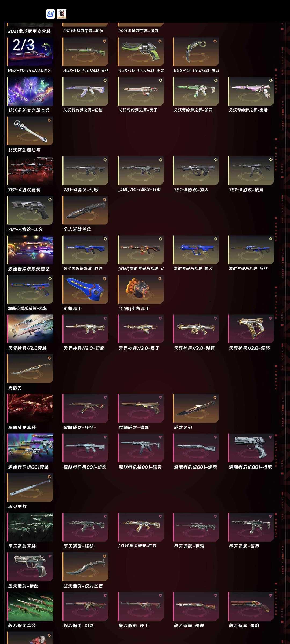Screen dimensions: 290x644
Task: Click the blue app icon at top
Action: (x=50, y=14)
